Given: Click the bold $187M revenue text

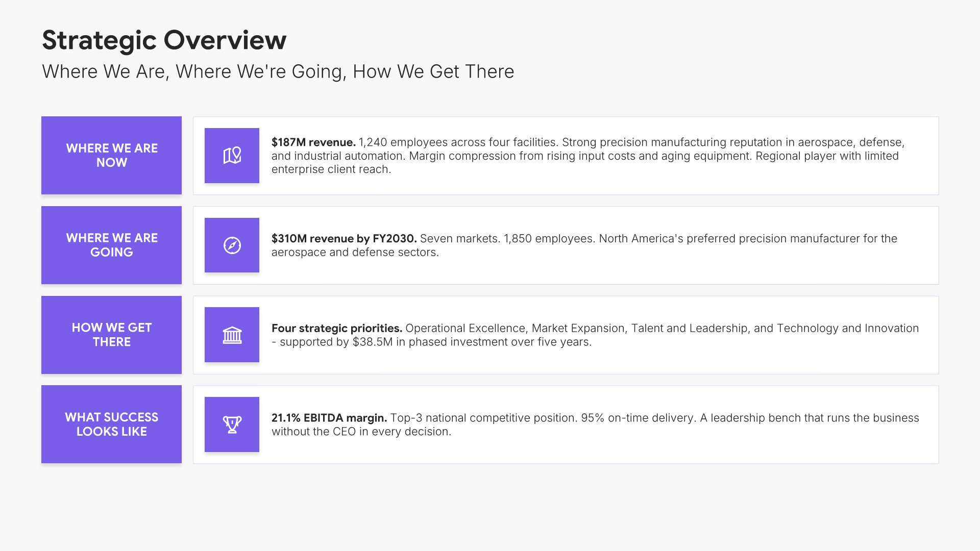Looking at the screenshot, I should pyautogui.click(x=313, y=142).
